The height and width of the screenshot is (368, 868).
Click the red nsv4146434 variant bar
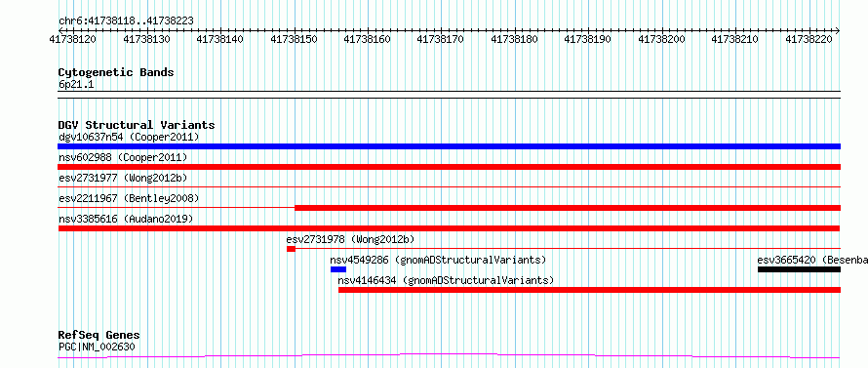[589, 290]
